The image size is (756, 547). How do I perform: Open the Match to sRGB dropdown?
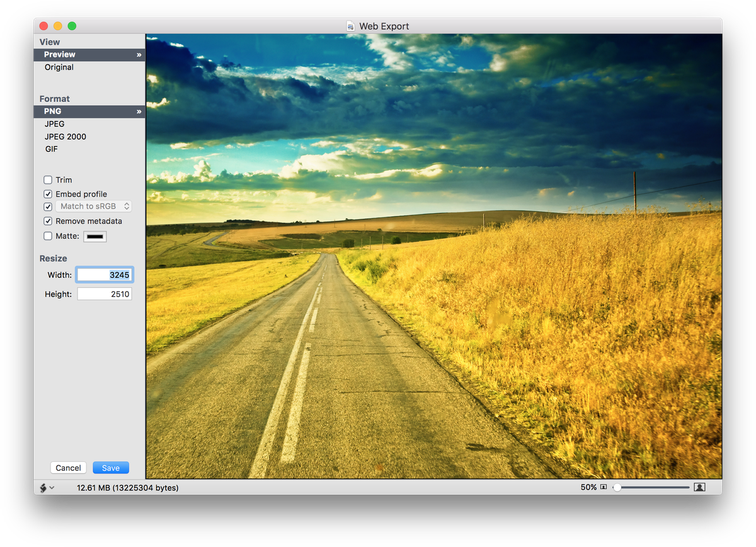click(93, 206)
